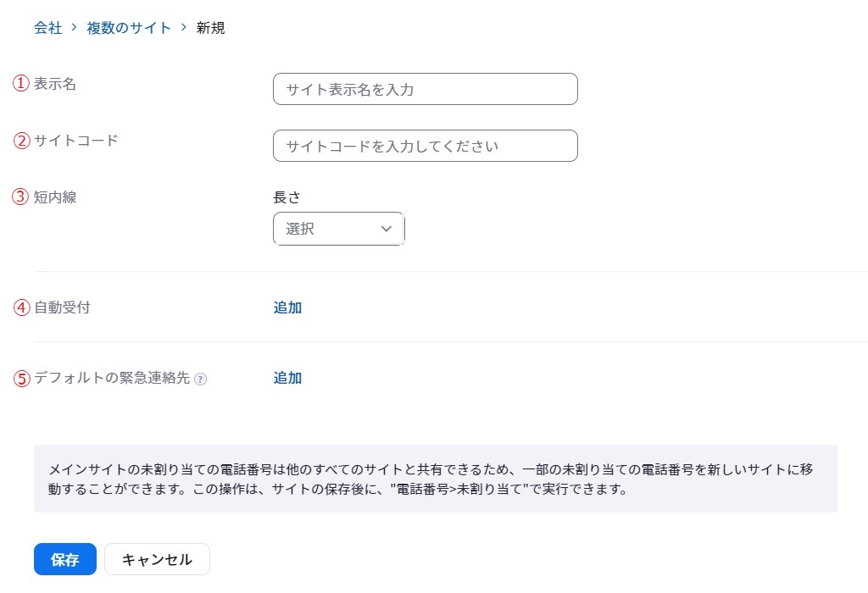Click the circled number 2 marker
The width and height of the screenshot is (868, 593).
(x=21, y=141)
